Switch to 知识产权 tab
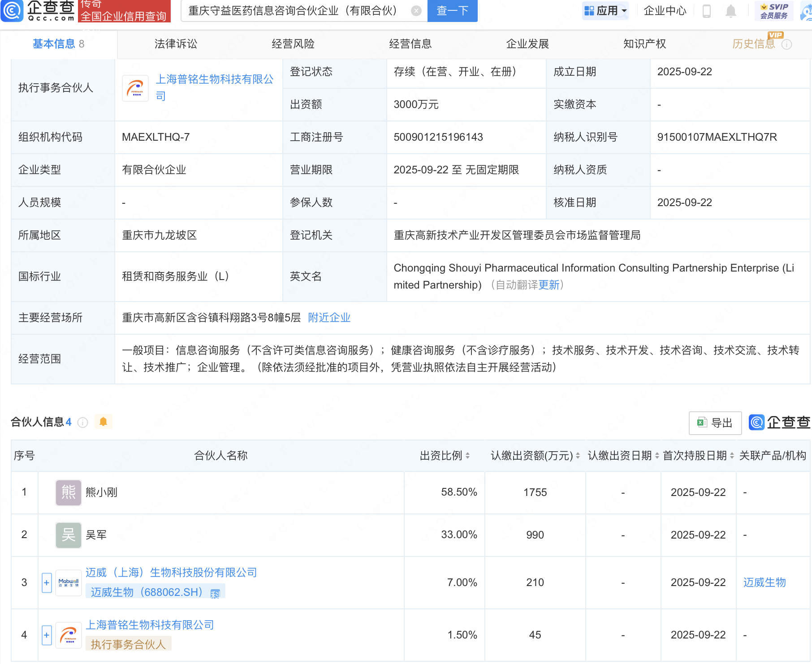Image resolution: width=812 pixels, height=664 pixels. click(x=644, y=44)
